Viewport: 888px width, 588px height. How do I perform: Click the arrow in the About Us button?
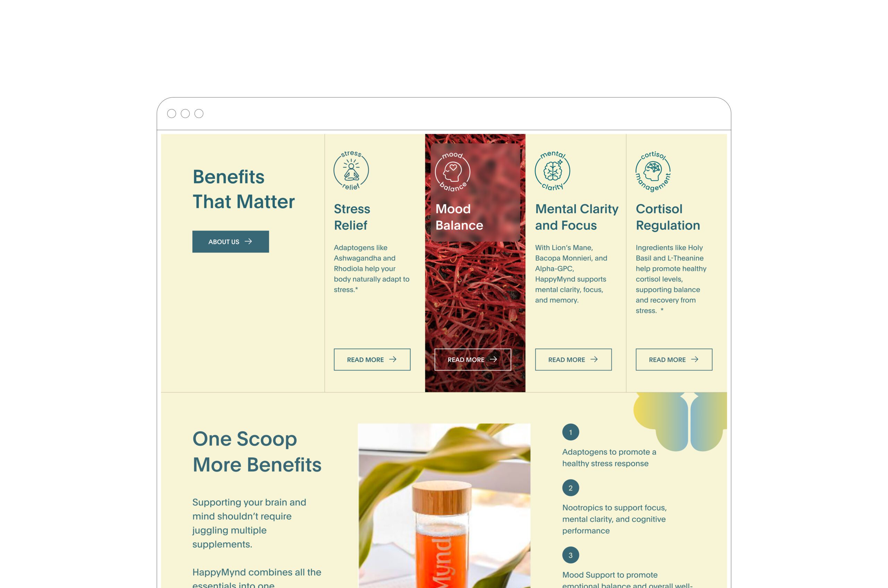point(248,242)
